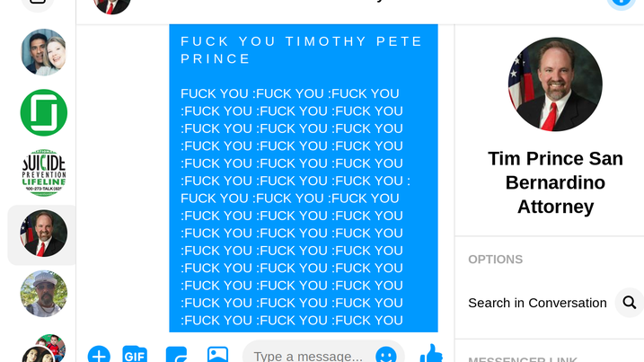Open the Suicide Prevention Lifeline chat
This screenshot has width=644, height=362.
pos(43,173)
